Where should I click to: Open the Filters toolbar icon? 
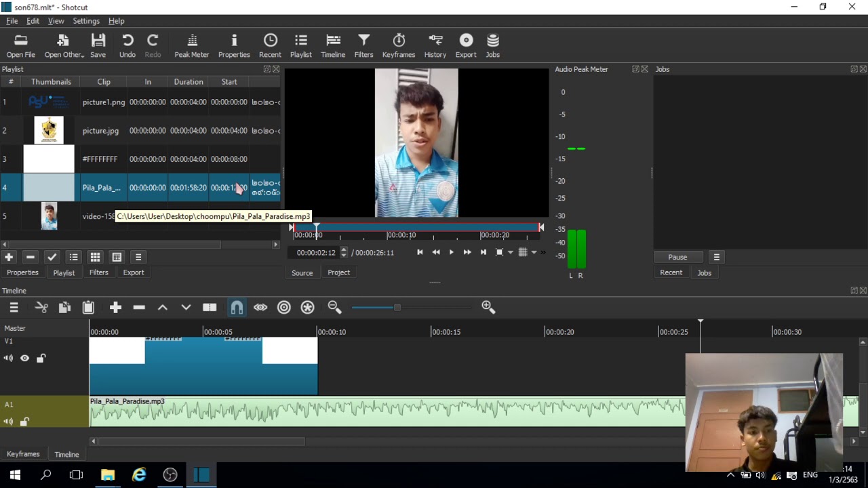363,46
